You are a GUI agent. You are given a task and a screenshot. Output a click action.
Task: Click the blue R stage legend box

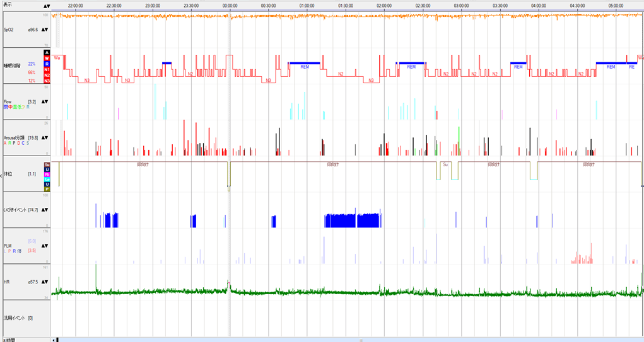click(46, 64)
